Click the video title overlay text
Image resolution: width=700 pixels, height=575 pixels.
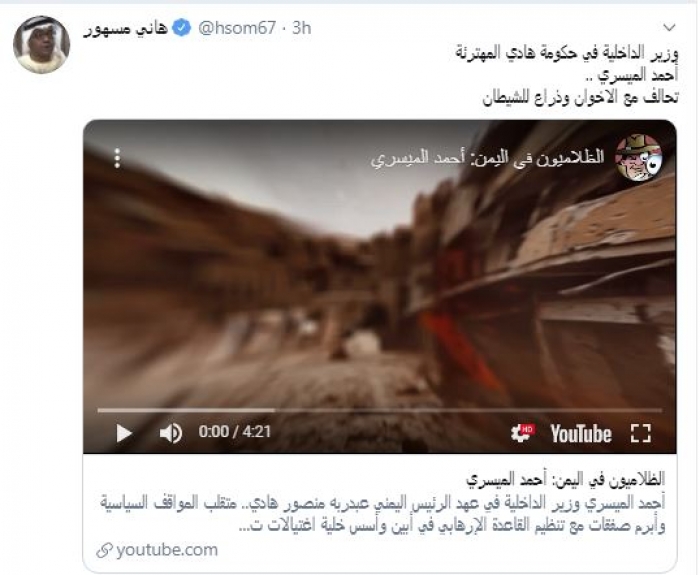pos(487,158)
